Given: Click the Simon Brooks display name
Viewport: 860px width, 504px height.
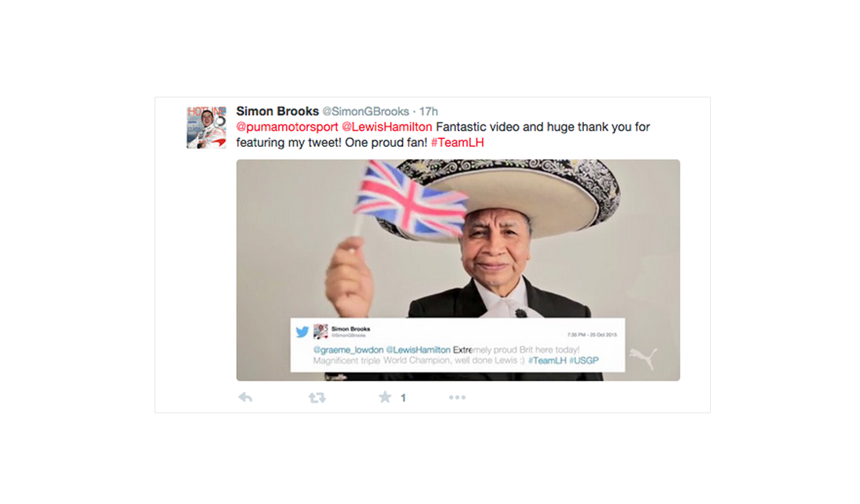Looking at the screenshot, I should pyautogui.click(x=277, y=111).
